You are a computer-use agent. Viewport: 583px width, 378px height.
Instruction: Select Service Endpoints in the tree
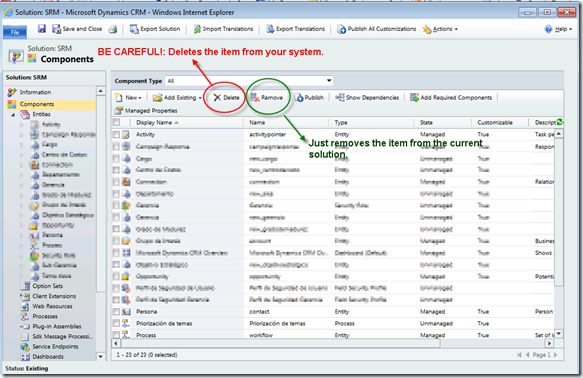click(x=55, y=346)
